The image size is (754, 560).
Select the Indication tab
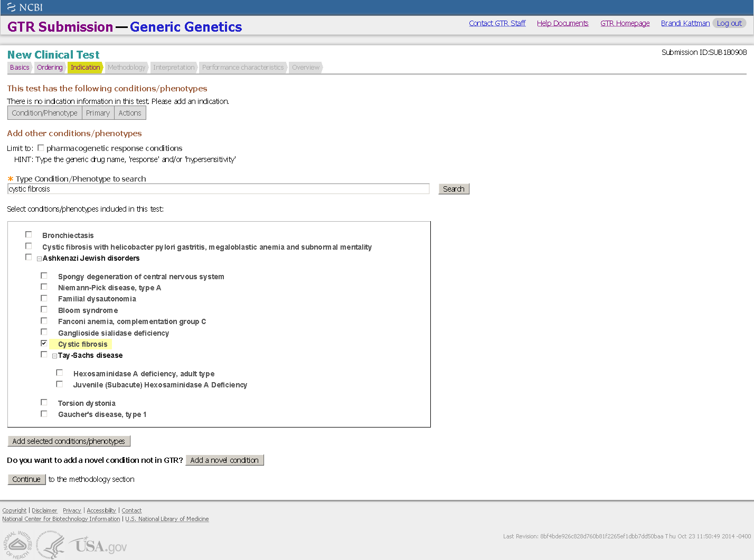pos(85,68)
